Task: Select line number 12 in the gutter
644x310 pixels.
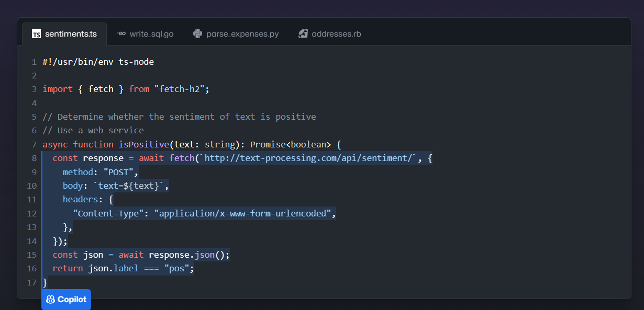Action: pos(31,213)
